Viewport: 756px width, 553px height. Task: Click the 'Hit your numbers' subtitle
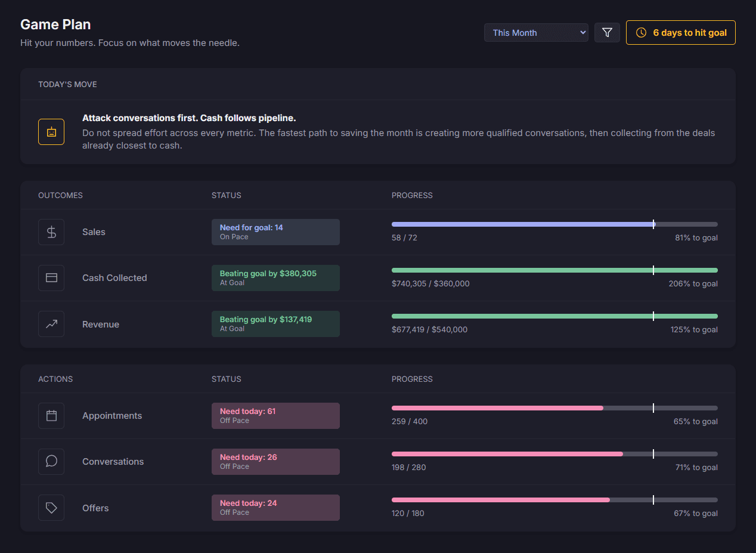(130, 43)
